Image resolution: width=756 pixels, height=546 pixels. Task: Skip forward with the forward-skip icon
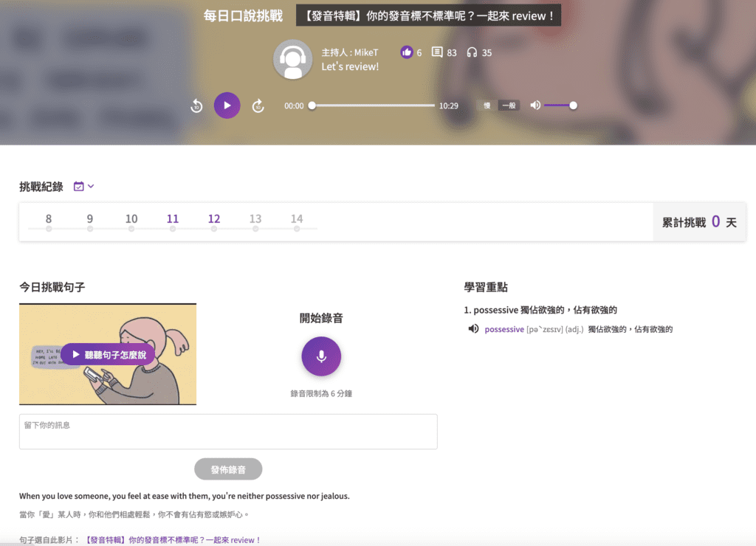(258, 106)
